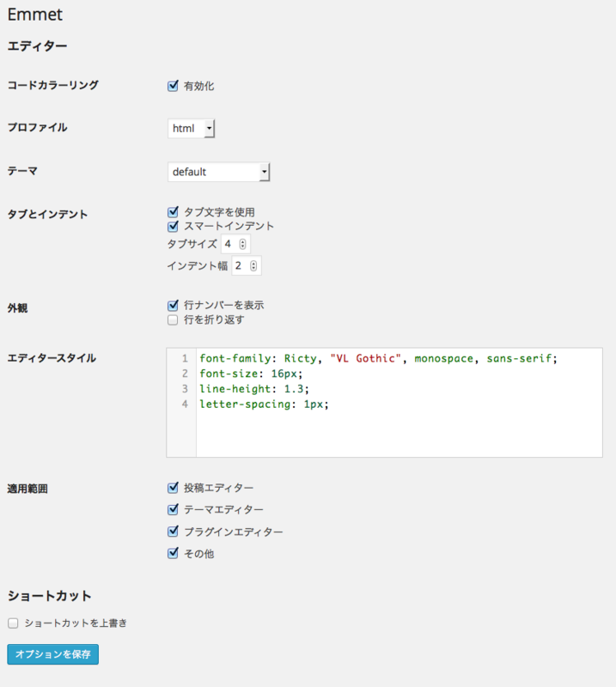Uncheck プラグインエディター option
This screenshot has height=687, width=616.
click(174, 531)
